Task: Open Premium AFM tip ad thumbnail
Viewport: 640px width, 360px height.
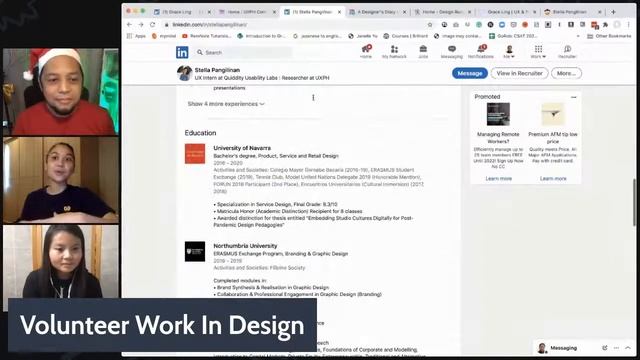Action: pyautogui.click(x=553, y=114)
